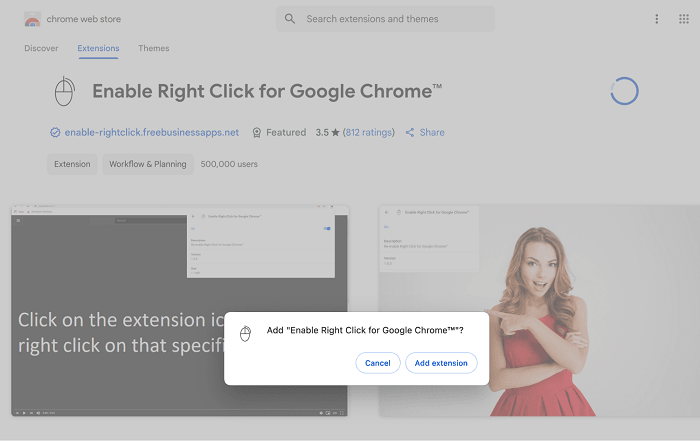Select the Workflow & Planning chip
Image resolution: width=700 pixels, height=441 pixels.
point(148,164)
